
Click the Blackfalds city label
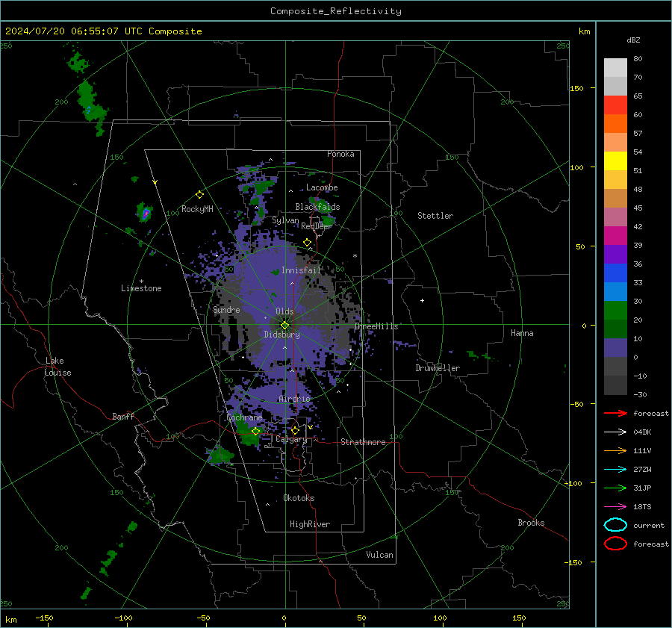(x=317, y=207)
